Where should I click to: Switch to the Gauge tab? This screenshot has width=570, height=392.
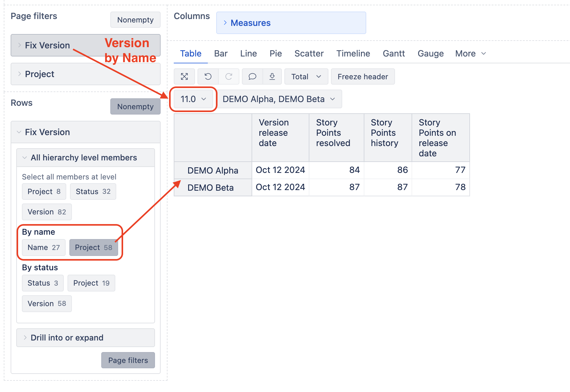click(431, 53)
